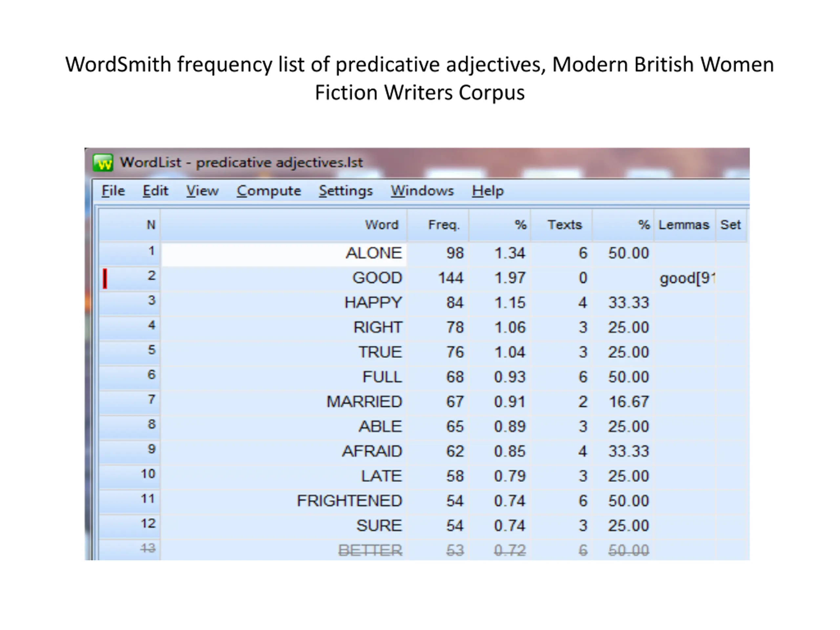Select the word LATE

pyautogui.click(x=381, y=476)
